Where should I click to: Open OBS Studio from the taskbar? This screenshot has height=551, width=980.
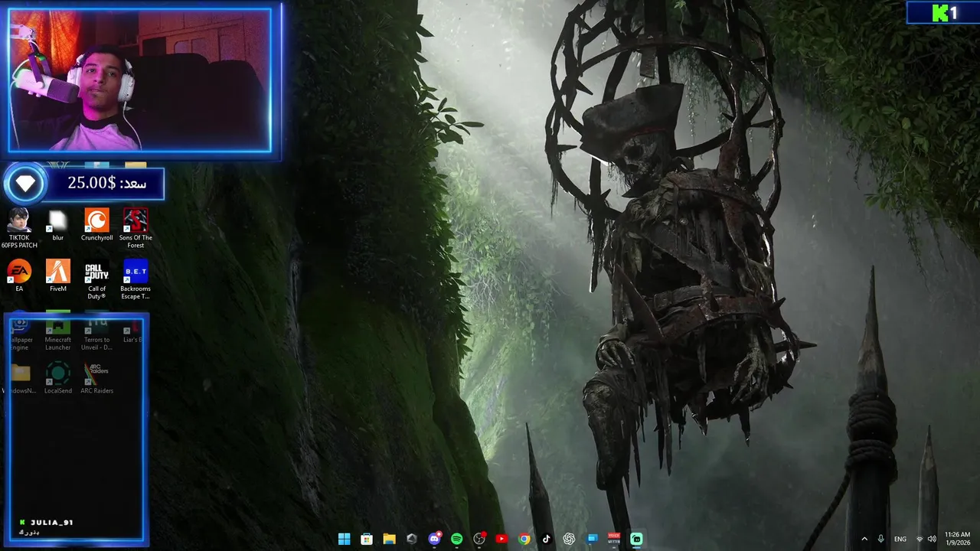tap(479, 539)
